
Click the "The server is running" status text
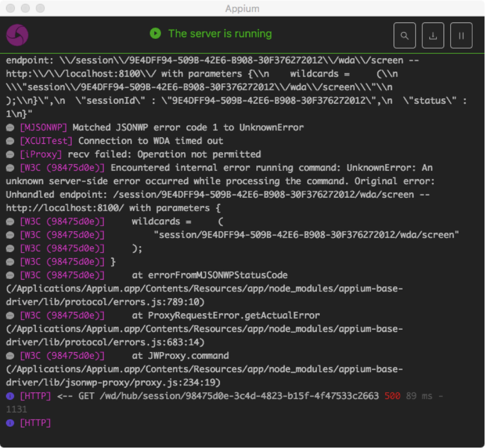coord(220,33)
